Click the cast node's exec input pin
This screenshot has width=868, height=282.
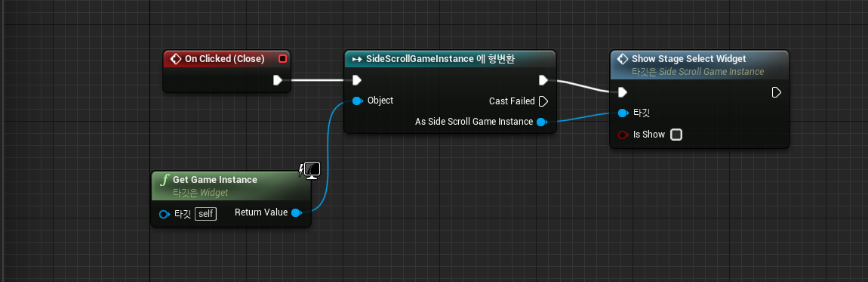click(357, 80)
